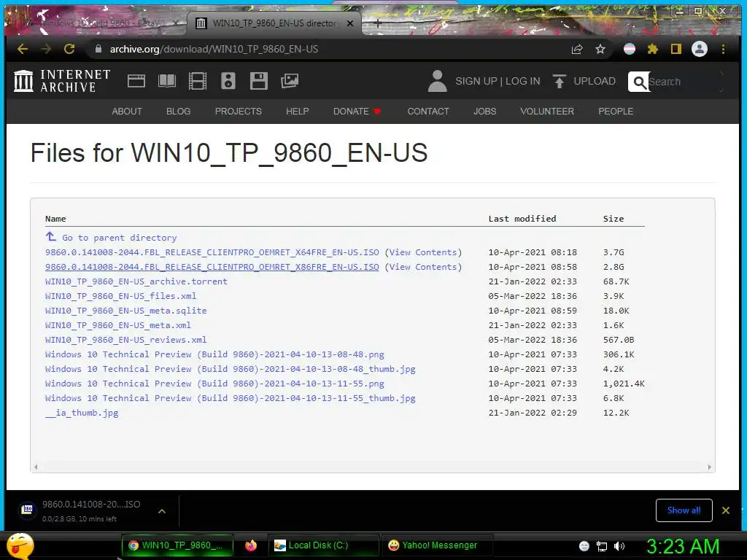
Task: Open the VOLUNTEER menu item
Action: (x=547, y=112)
